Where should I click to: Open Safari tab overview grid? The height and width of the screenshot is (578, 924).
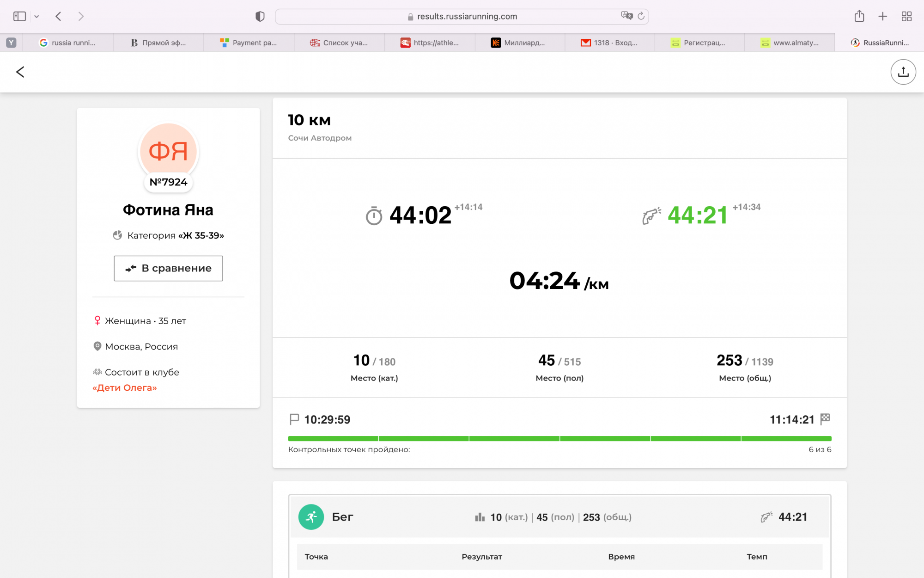(x=906, y=17)
